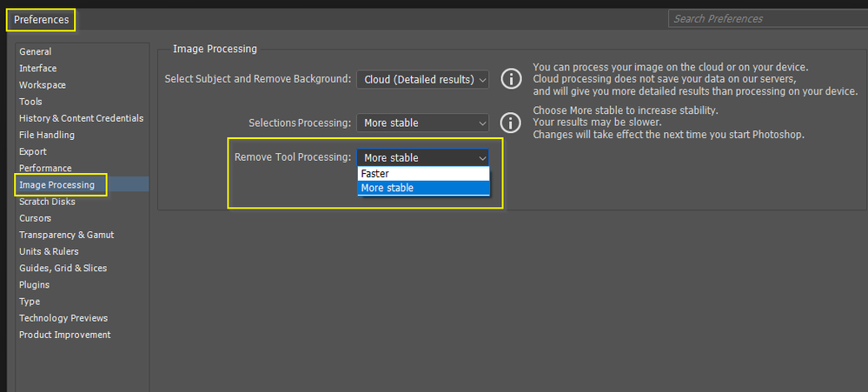This screenshot has height=392, width=868.
Task: Open History & Content Credentials settings
Action: 82,118
